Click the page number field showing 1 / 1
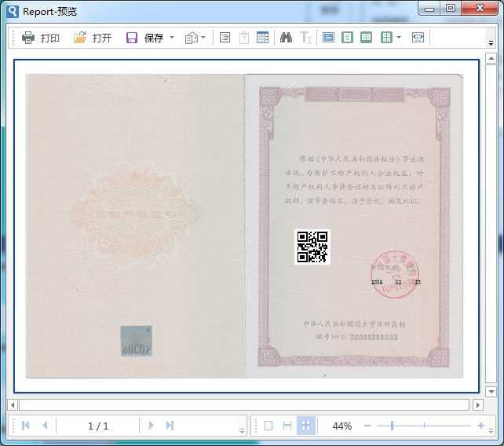504x446 pixels. pos(98,426)
